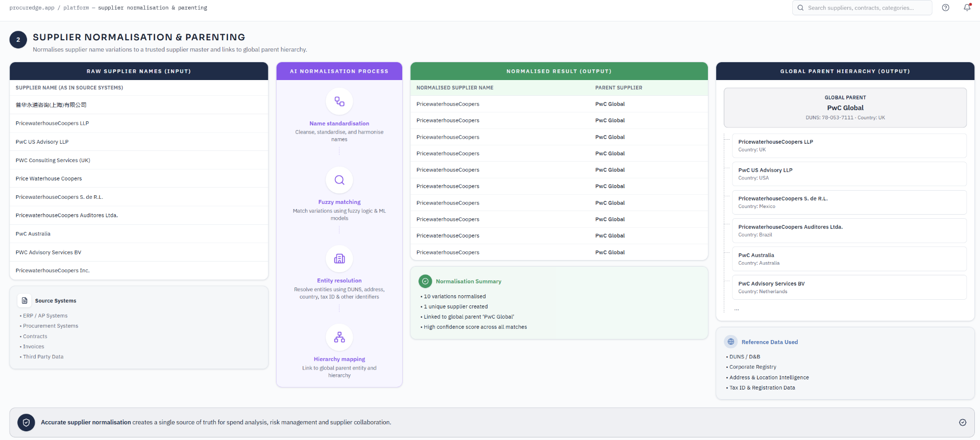Open the help question-mark icon
Image resolution: width=980 pixels, height=440 pixels.
tap(945, 8)
